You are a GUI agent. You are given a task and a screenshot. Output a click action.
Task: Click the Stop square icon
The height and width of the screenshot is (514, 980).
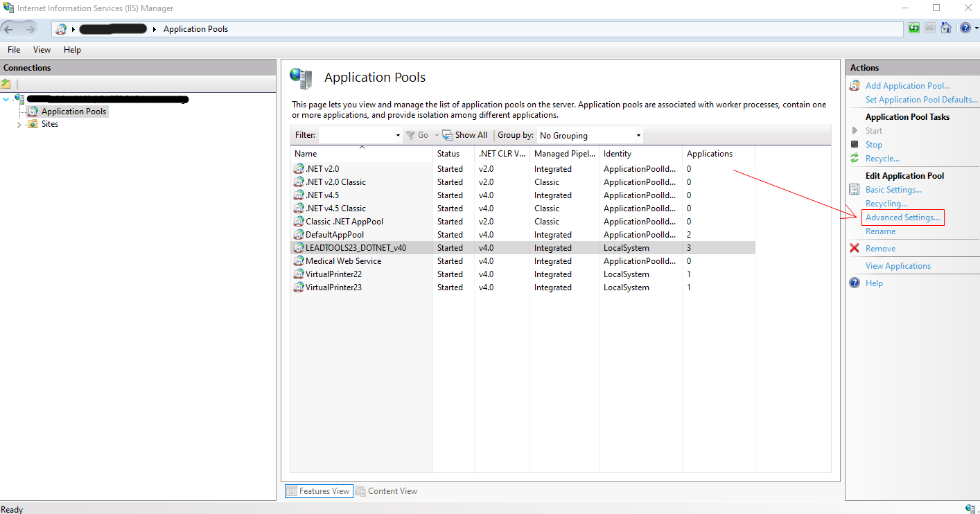[x=855, y=144]
